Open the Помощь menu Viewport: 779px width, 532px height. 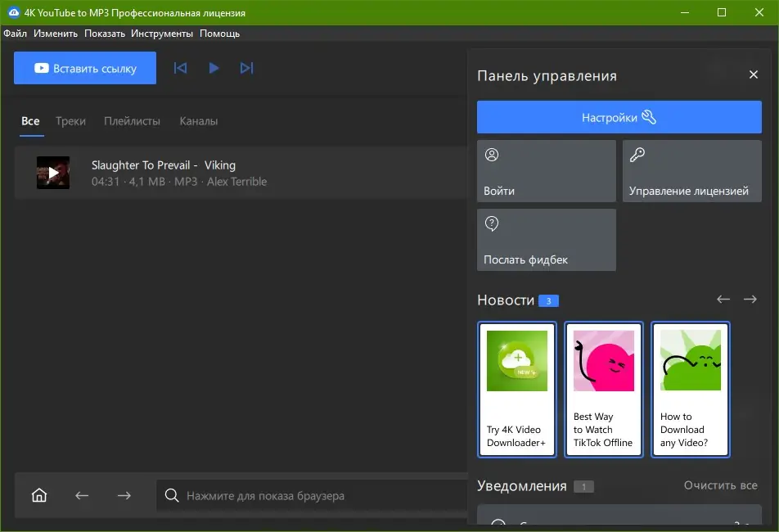coord(219,34)
